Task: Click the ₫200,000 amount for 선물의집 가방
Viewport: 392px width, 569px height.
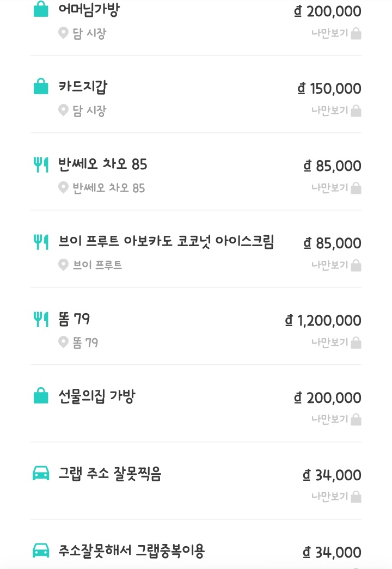Action: point(328,398)
